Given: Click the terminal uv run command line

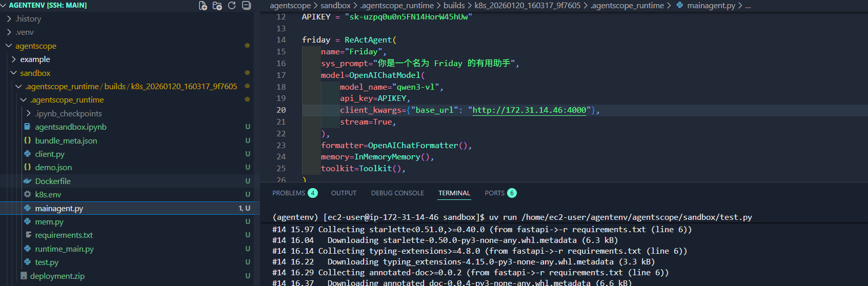Looking at the screenshot, I should (512, 217).
